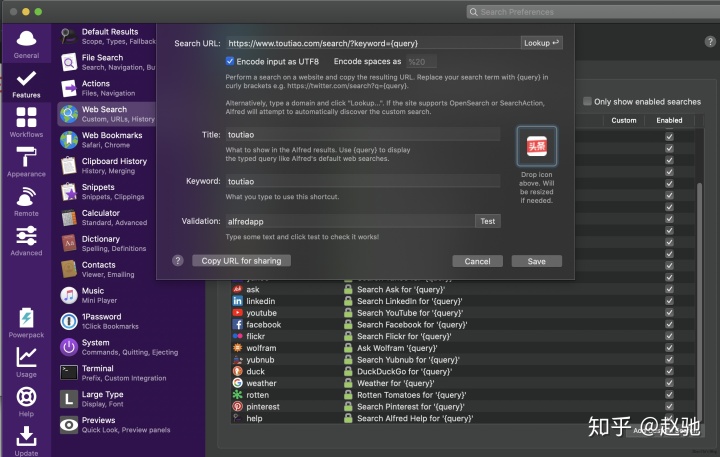Screen dimensions: 720x457
Task: Click the Calculator feature icon
Action: pyautogui.click(x=69, y=218)
